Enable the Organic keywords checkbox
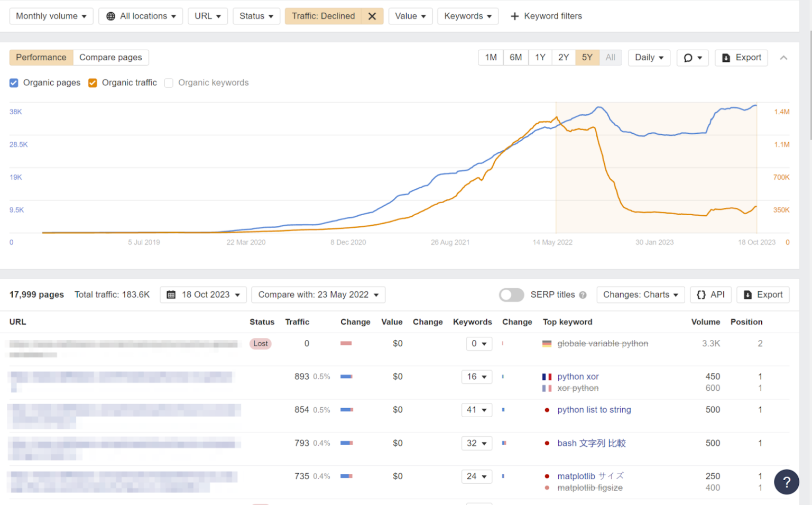Screen dimensions: 812x505 (x=169, y=83)
